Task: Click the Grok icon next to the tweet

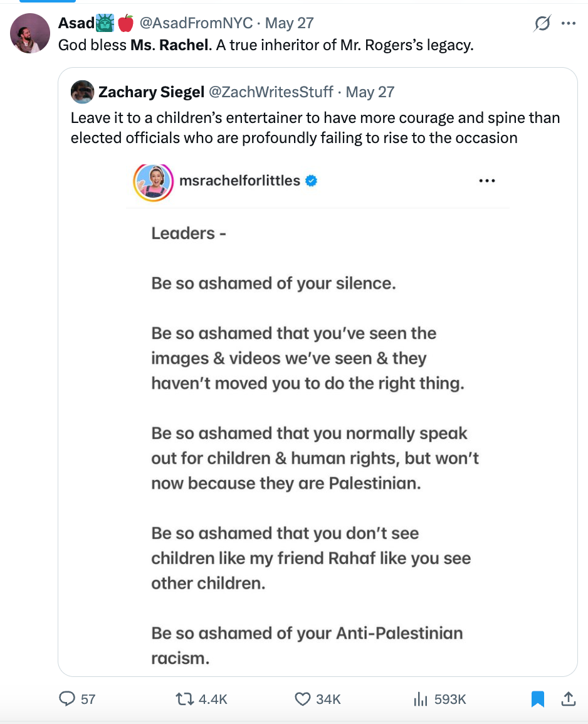Action: tap(541, 23)
